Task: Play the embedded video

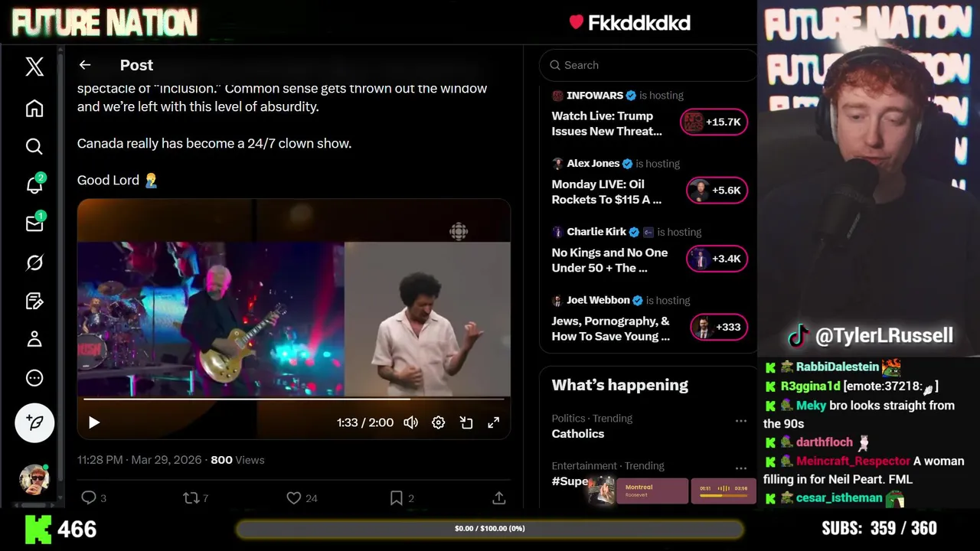Action: point(94,422)
